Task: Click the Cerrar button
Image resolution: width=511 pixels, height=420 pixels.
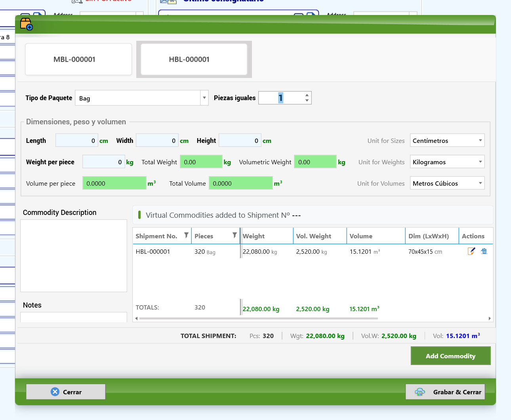Action: coord(66,392)
